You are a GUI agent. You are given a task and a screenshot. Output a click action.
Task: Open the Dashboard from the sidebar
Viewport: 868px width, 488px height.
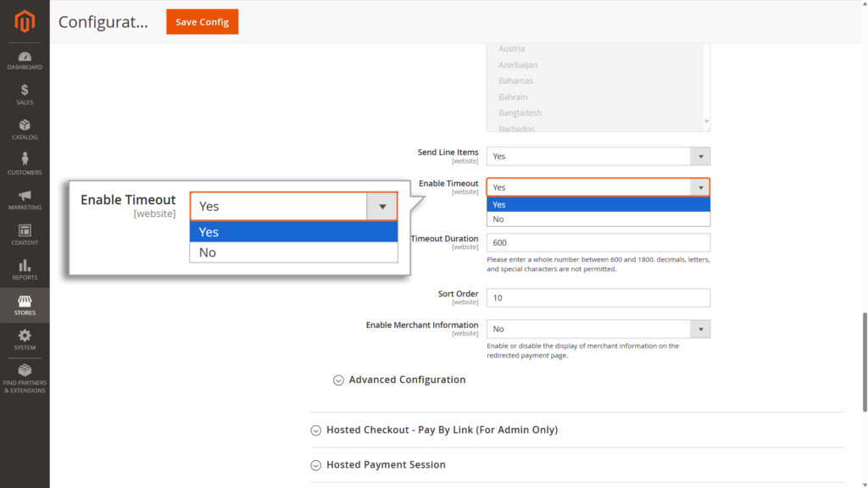pyautogui.click(x=25, y=58)
